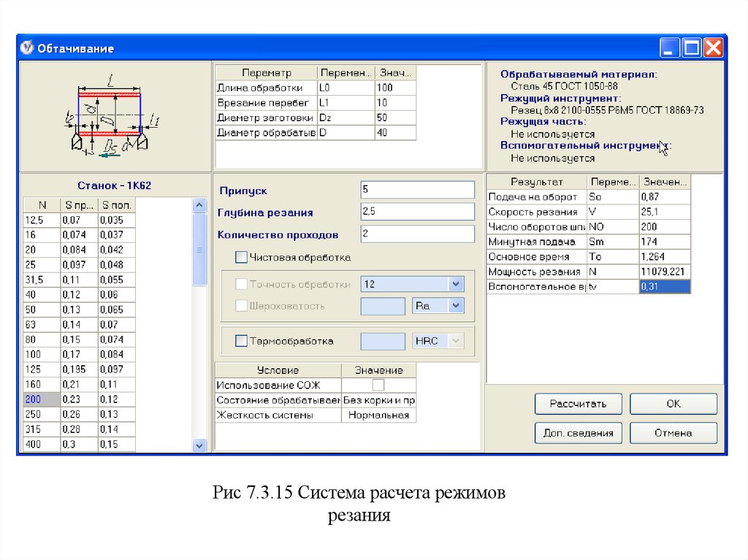Click the Результат column header
Image resolution: width=748 pixels, height=560 pixels.
537,182
